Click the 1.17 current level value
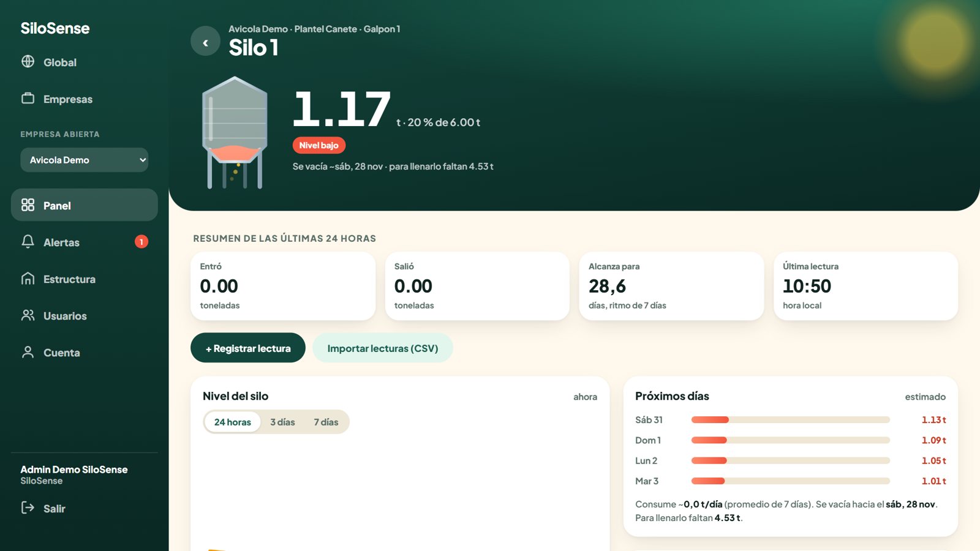 (341, 109)
